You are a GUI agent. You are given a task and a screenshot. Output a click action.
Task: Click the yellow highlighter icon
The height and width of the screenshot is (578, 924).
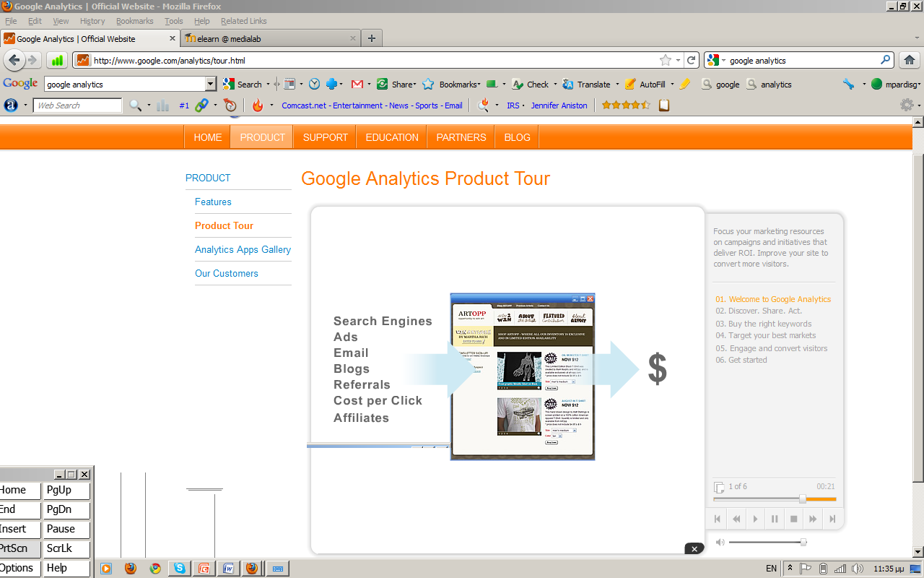click(685, 84)
